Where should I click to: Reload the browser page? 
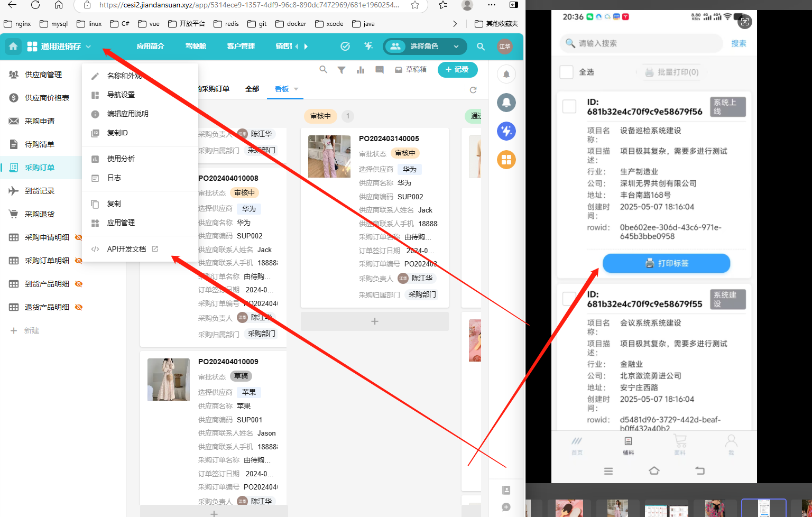click(x=35, y=5)
